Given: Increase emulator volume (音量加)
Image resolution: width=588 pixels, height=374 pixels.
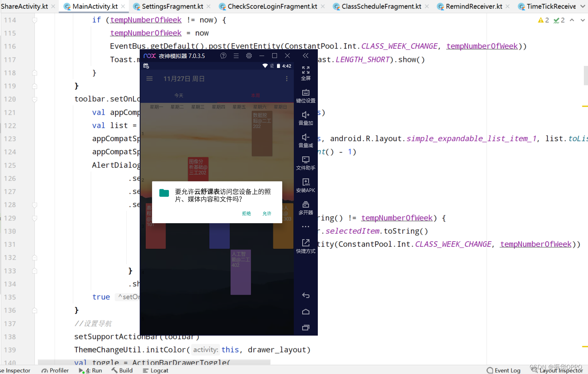Looking at the screenshot, I should [306, 118].
